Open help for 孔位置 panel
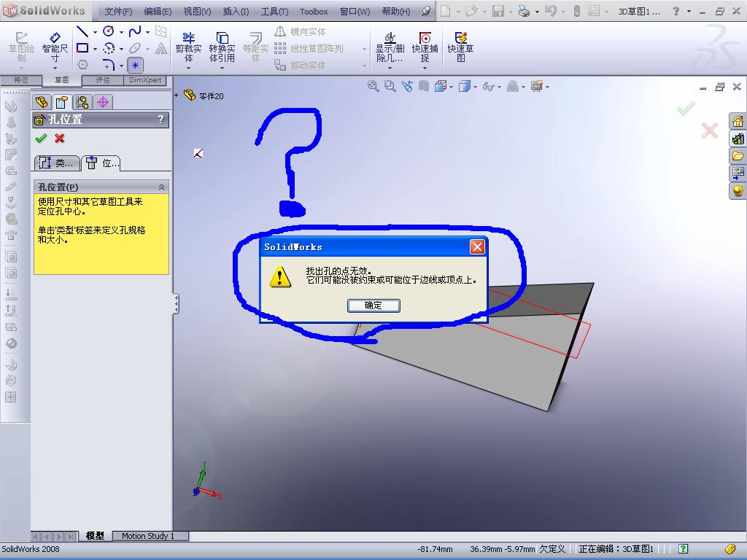 tap(160, 119)
